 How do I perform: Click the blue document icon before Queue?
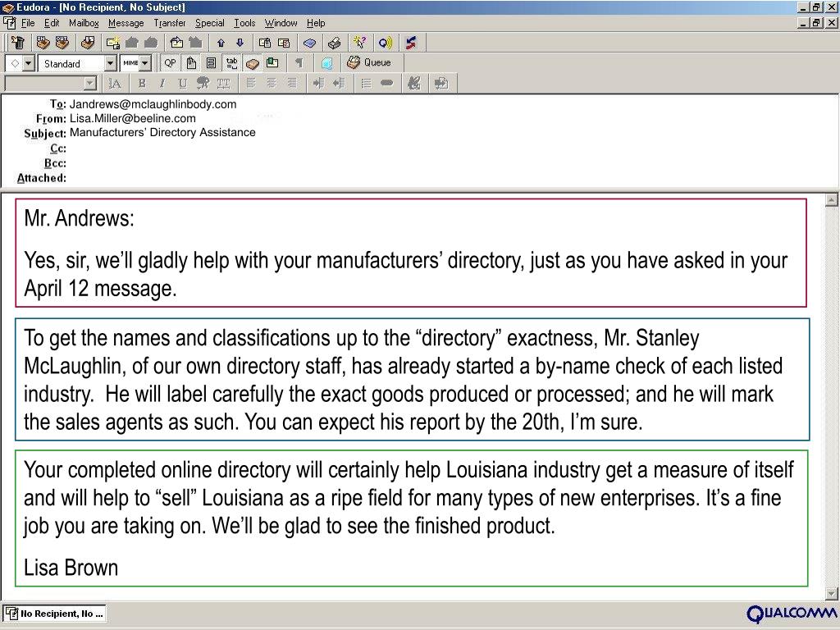click(x=326, y=62)
